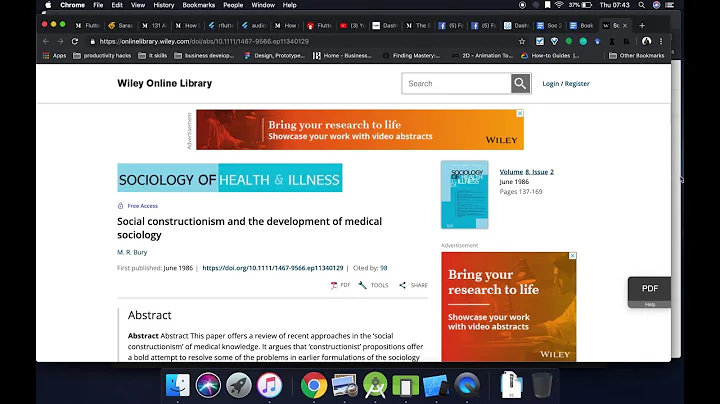The height and width of the screenshot is (404, 720).
Task: Open the Bookmarks menu
Action: coord(199,5)
